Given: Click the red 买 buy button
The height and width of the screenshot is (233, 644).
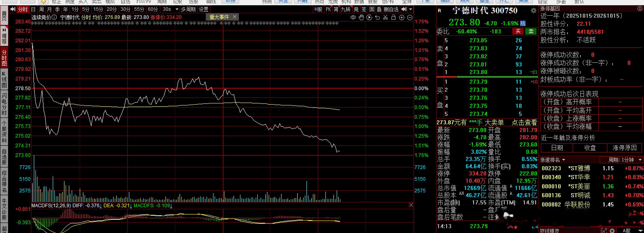Looking at the screenshot, I should tap(518, 31).
